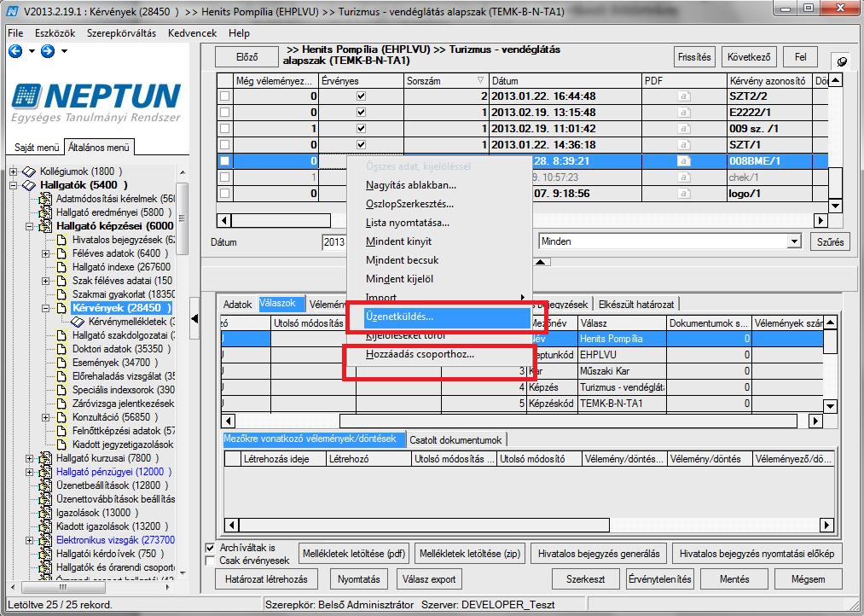Image resolution: width=864 pixels, height=616 pixels.
Task: Tick the row checkbox for logo/1
Action: tap(224, 194)
